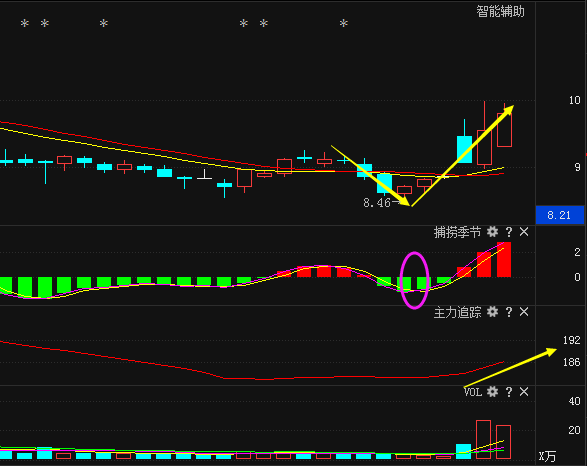587x466 pixels.
Task: Click the 192 axis value
Action: point(572,340)
